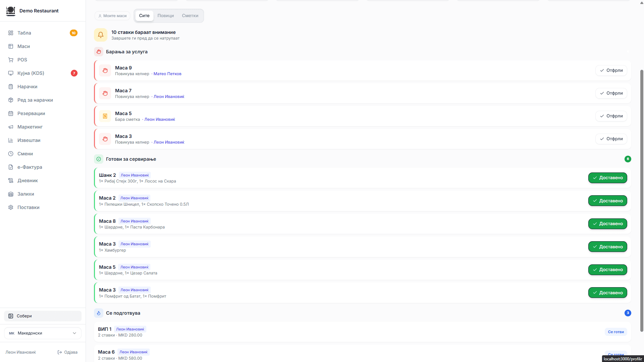Open the Маркетинг megaphone icon
This screenshot has height=362, width=644.
[x=11, y=127]
